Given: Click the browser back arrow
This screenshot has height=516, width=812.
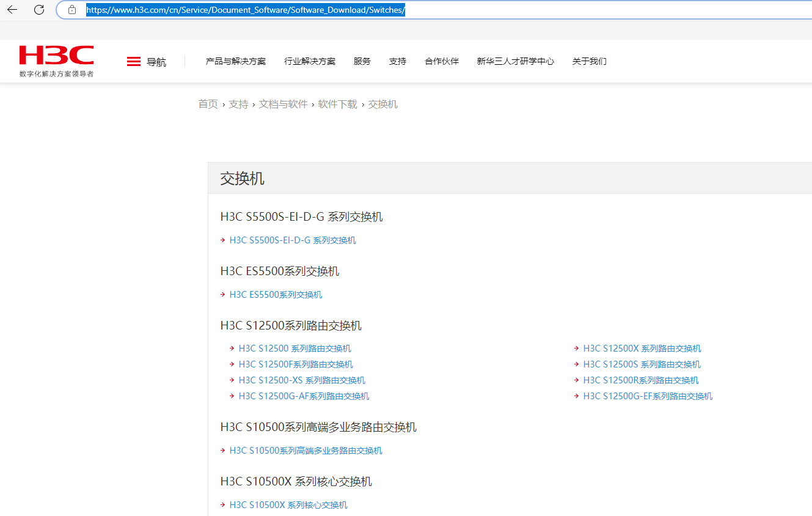Looking at the screenshot, I should point(12,10).
